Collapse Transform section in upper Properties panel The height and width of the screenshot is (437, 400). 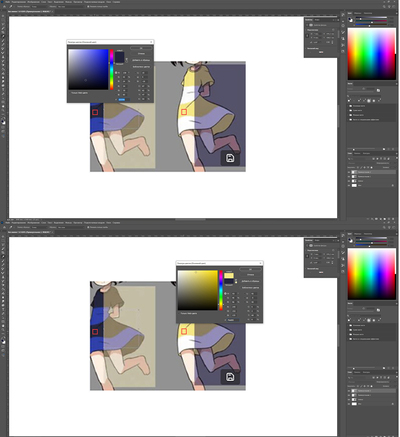pos(306,30)
